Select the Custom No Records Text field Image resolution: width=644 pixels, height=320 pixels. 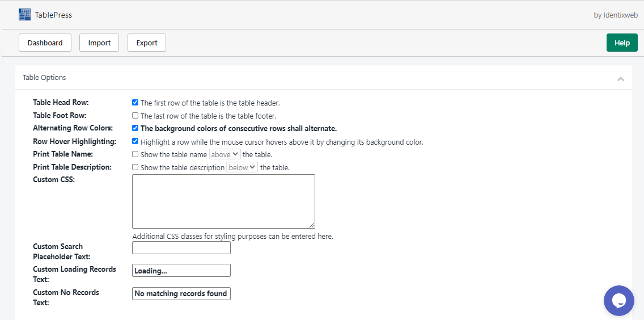[181, 294]
